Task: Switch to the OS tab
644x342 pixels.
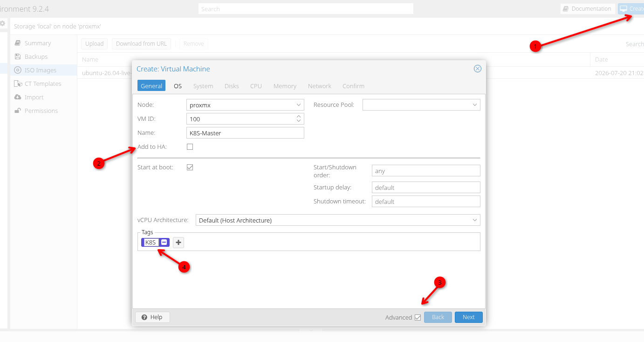Action: 178,86
